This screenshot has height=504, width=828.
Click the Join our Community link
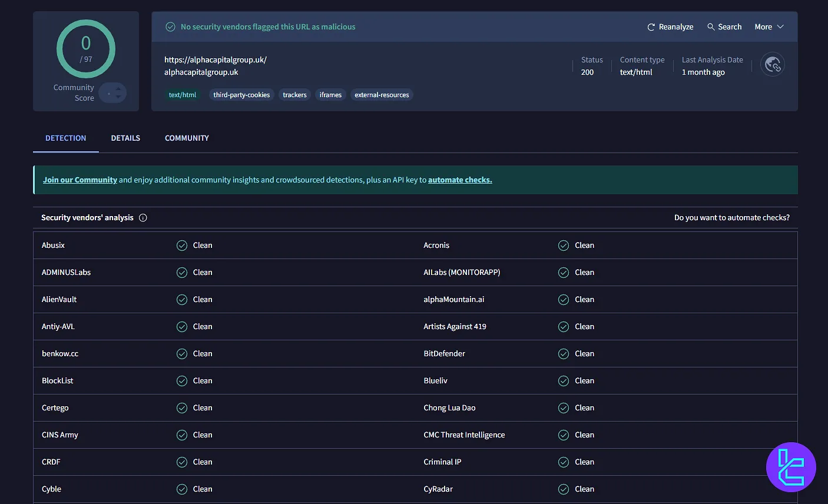(80, 180)
